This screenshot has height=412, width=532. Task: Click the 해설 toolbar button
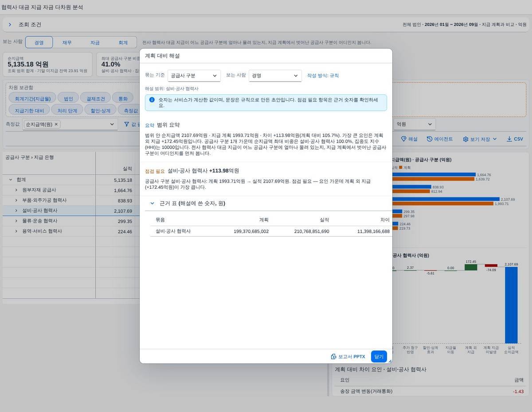tap(409, 139)
